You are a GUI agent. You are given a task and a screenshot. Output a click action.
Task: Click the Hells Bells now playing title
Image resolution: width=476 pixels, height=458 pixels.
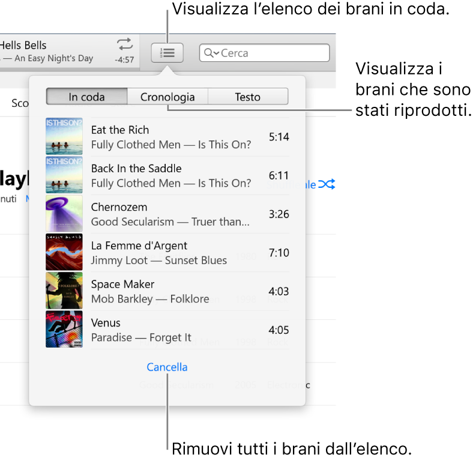[x=23, y=45]
